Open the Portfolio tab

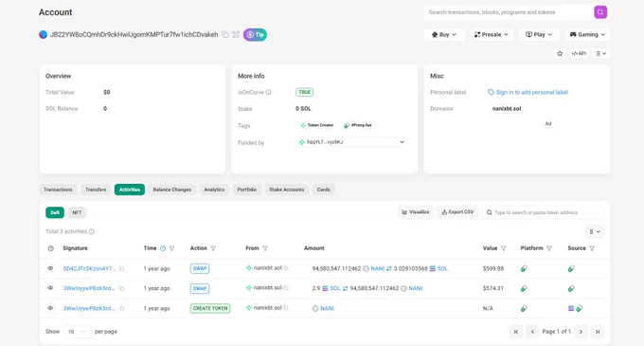[x=247, y=190]
